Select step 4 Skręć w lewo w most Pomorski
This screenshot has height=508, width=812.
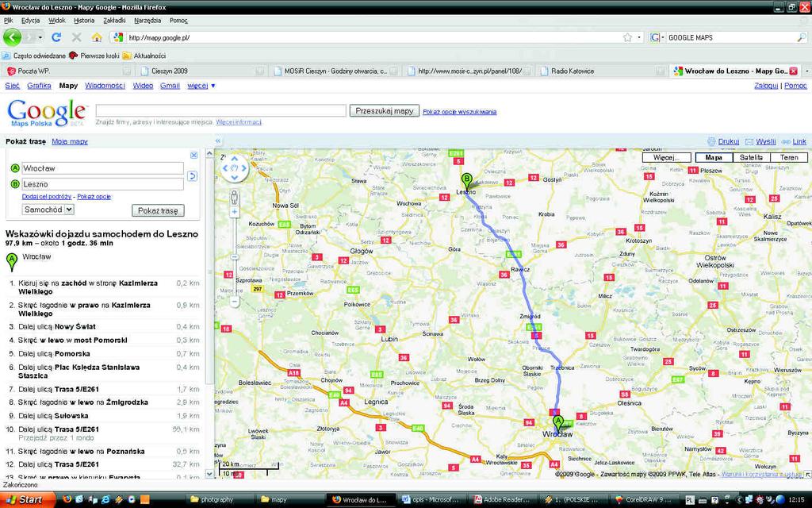pyautogui.click(x=102, y=340)
